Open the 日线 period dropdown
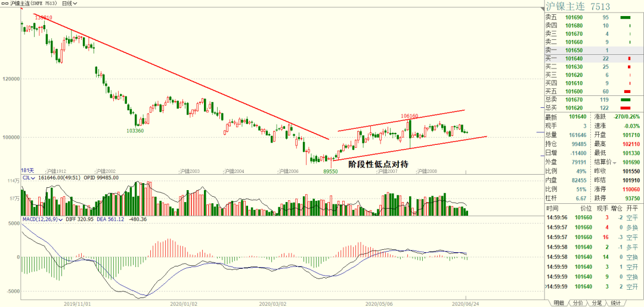Image resolution: width=644 pixels, height=307 pixels. tap(69, 4)
